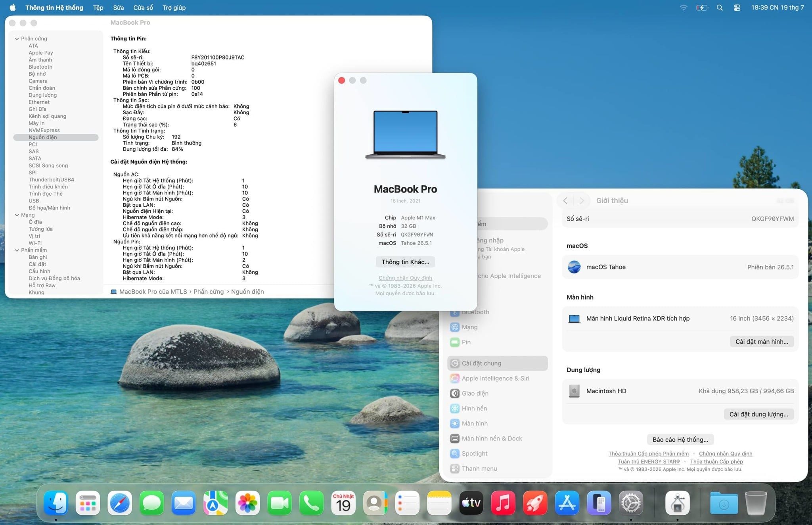Open Mail app in Dock
812x525 pixels.
click(184, 503)
